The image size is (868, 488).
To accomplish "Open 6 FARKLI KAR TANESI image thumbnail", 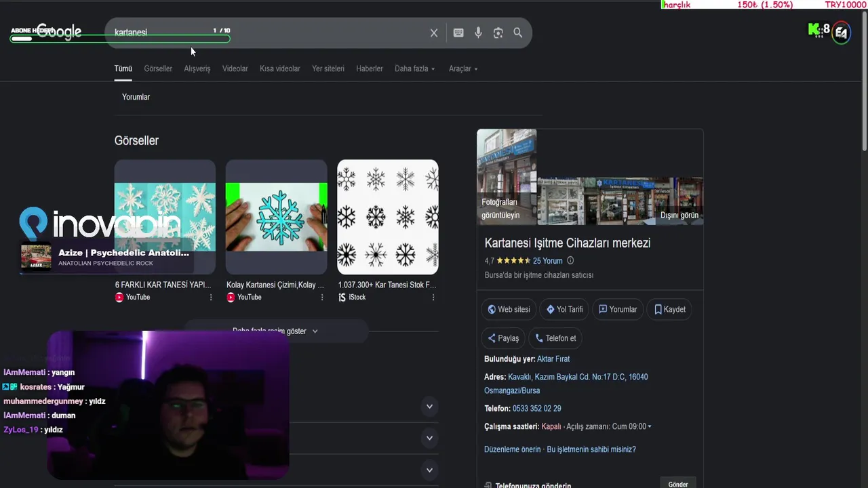I will (165, 217).
